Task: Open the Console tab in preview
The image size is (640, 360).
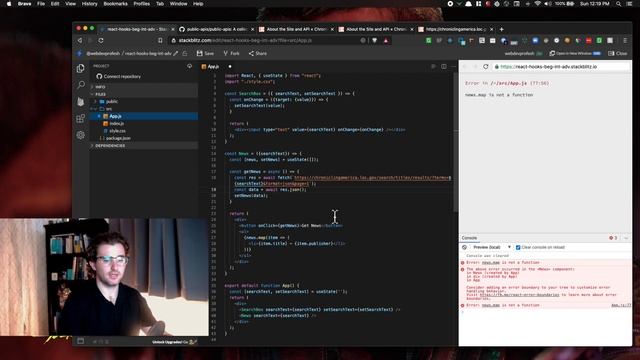Action: [469, 238]
